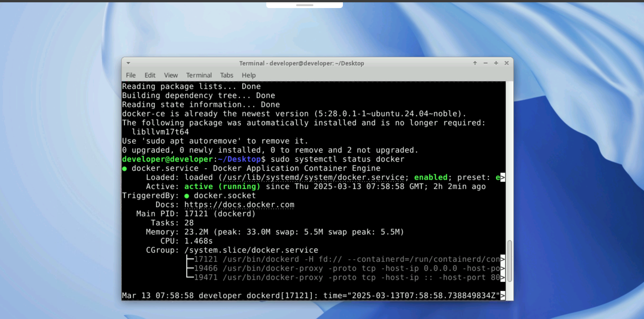Click the 'Reading package lists... Done' line

tap(191, 87)
